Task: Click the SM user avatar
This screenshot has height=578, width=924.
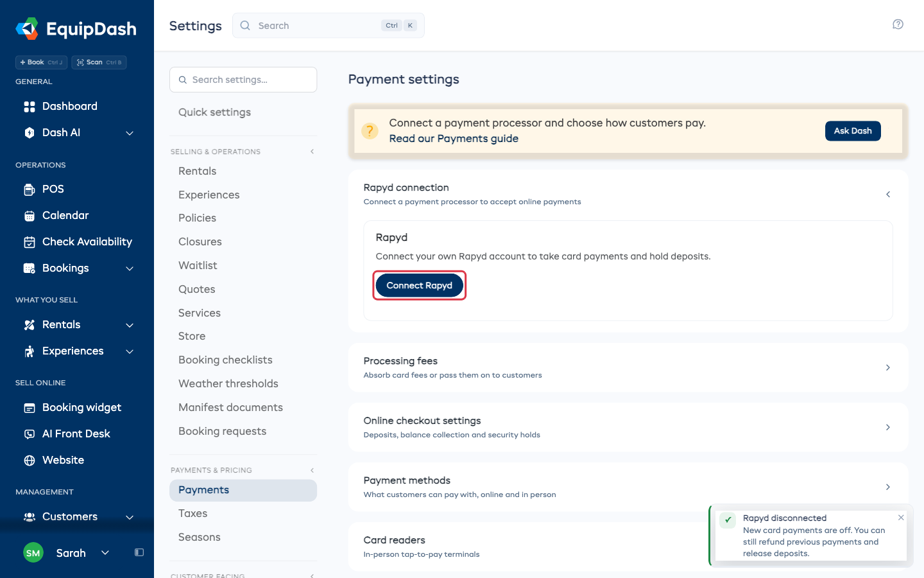Action: pos(33,553)
